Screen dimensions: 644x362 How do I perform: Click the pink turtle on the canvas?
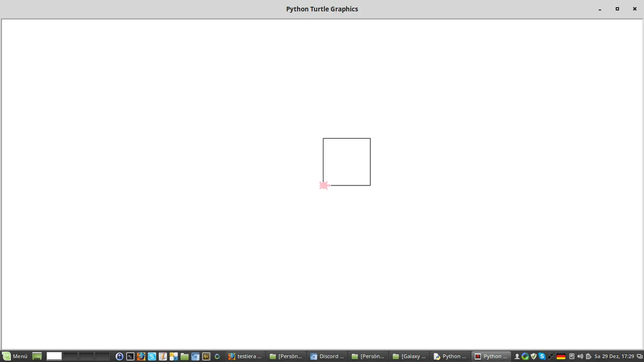(324, 186)
